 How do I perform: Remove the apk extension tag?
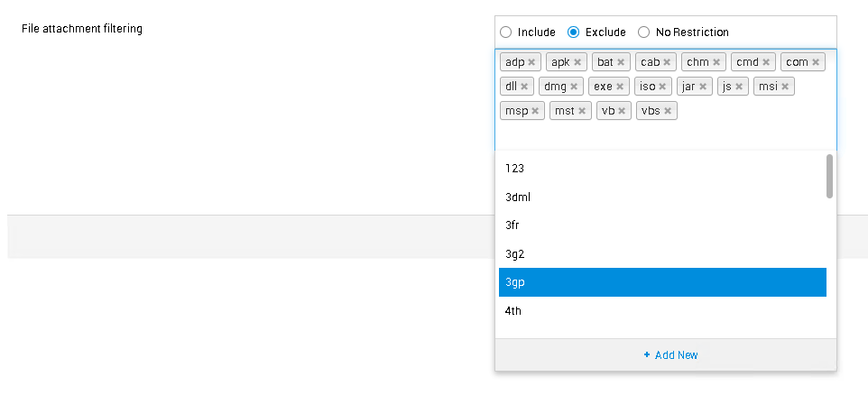pos(577,62)
